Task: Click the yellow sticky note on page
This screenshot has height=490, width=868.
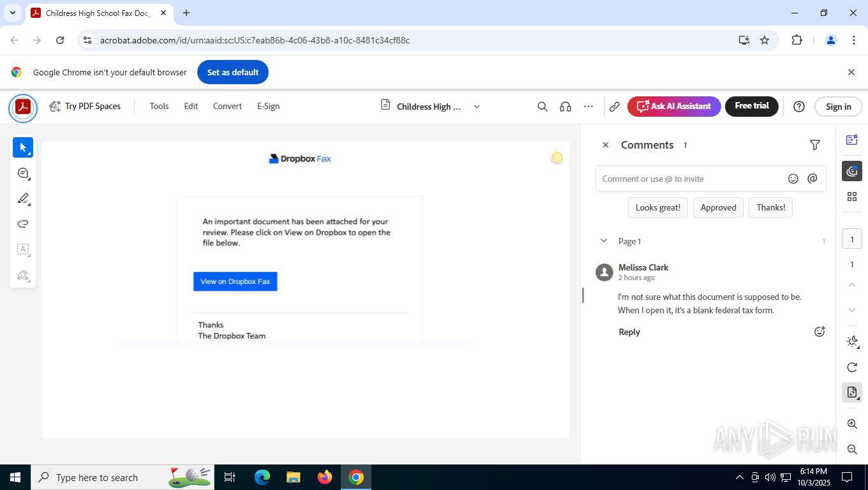Action: point(557,158)
